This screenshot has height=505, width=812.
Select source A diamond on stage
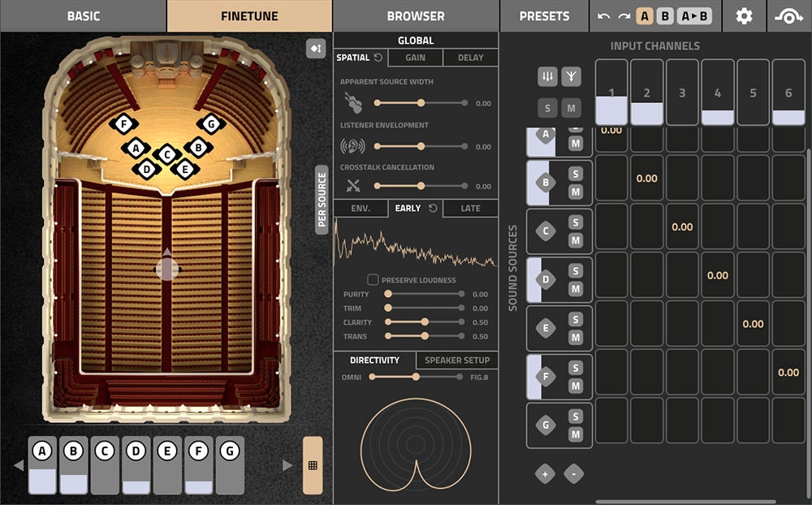point(136,148)
